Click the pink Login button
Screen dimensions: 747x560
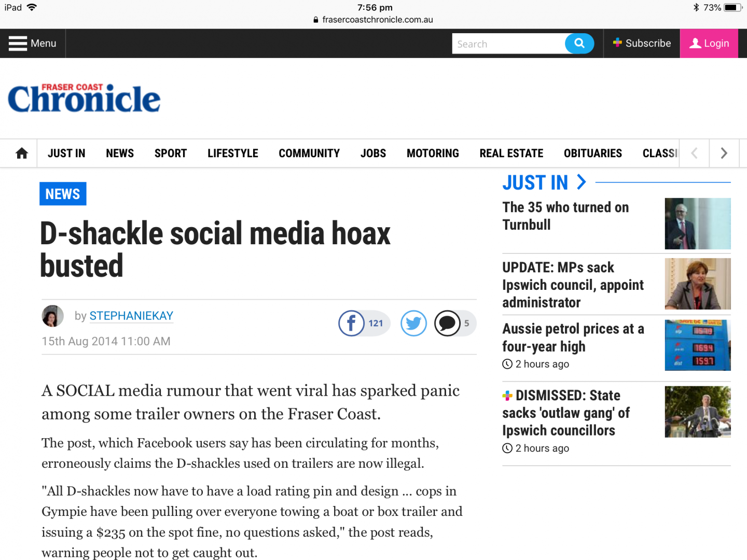click(709, 44)
